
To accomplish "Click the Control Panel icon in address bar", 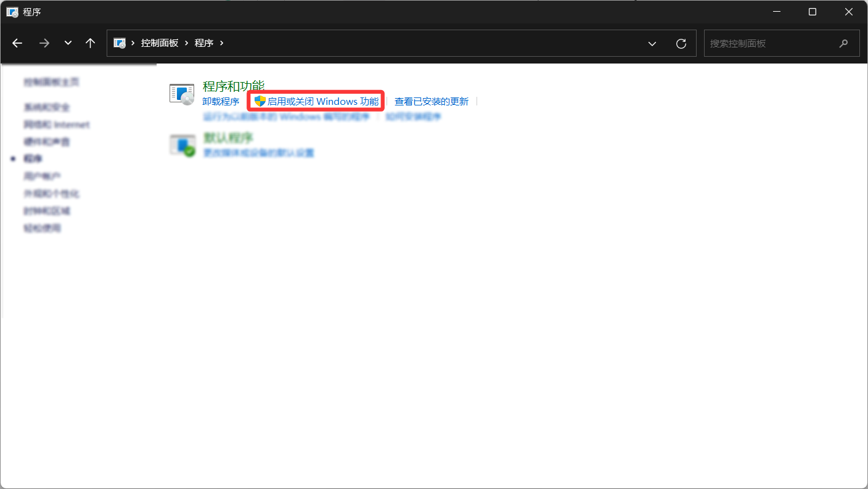I will tap(120, 43).
